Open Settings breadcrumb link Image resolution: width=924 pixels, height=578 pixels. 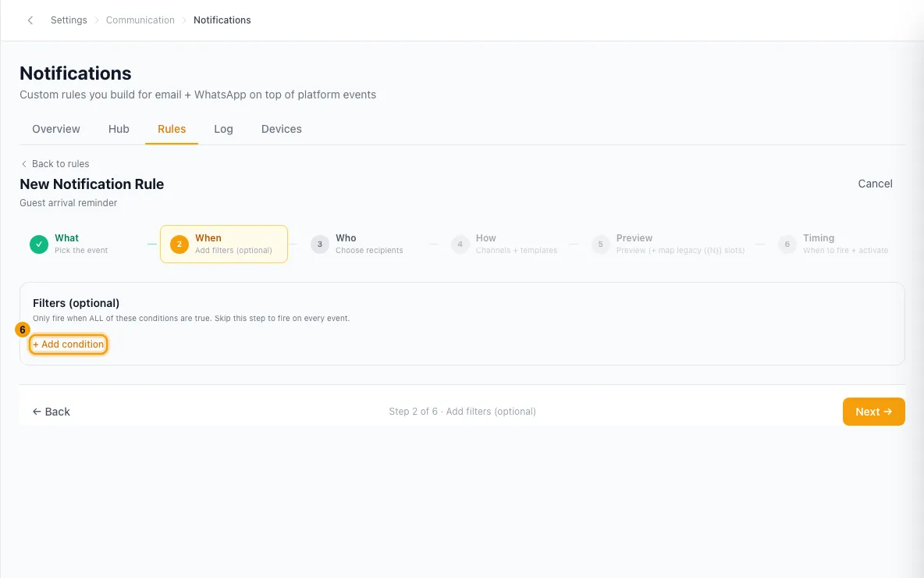click(x=69, y=20)
